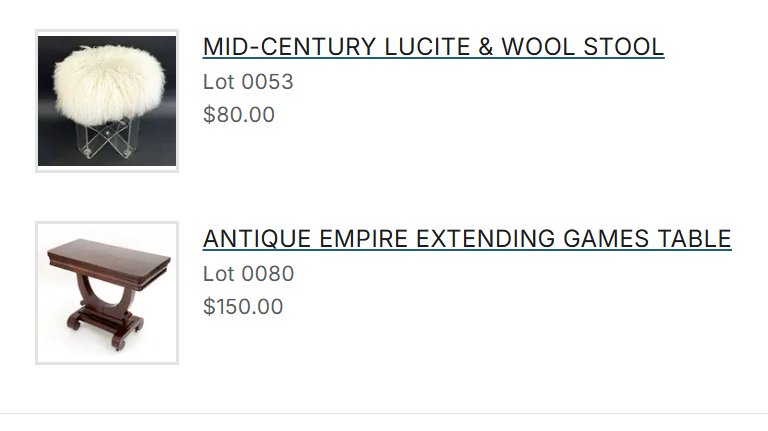The width and height of the screenshot is (768, 431).
Task: Click the $80.00 price text
Action: [x=239, y=115]
